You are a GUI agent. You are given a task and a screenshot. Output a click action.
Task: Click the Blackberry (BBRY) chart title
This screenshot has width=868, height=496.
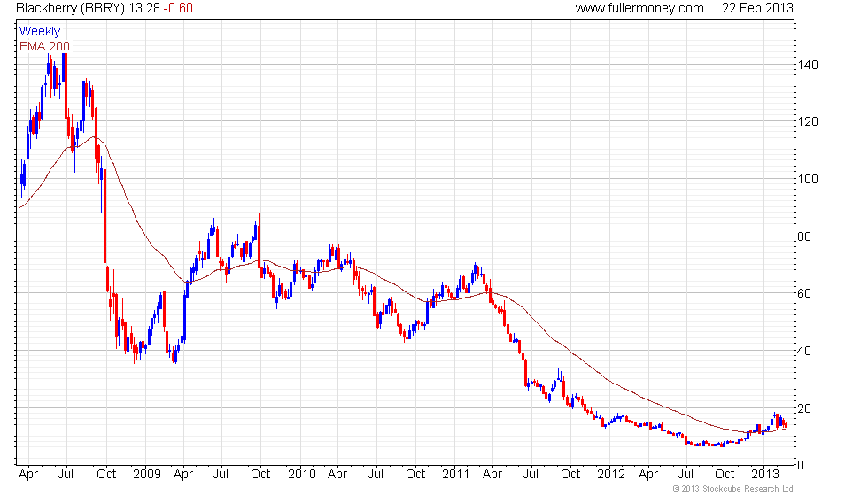coord(71,8)
